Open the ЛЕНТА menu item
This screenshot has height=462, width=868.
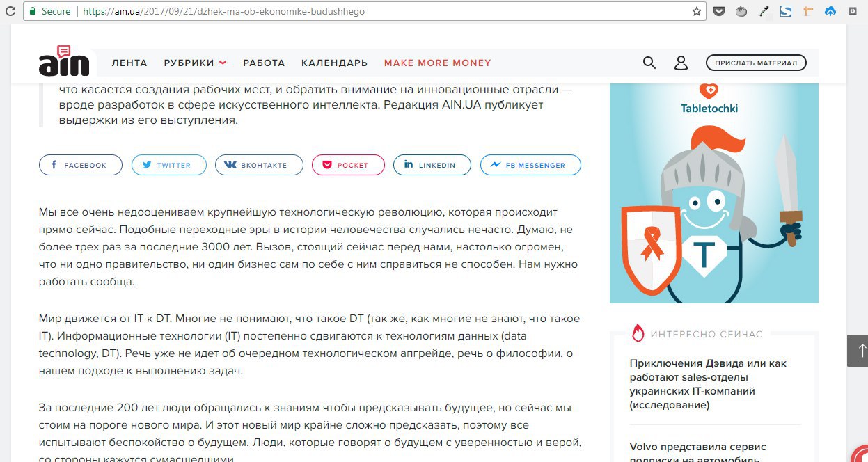tap(129, 63)
